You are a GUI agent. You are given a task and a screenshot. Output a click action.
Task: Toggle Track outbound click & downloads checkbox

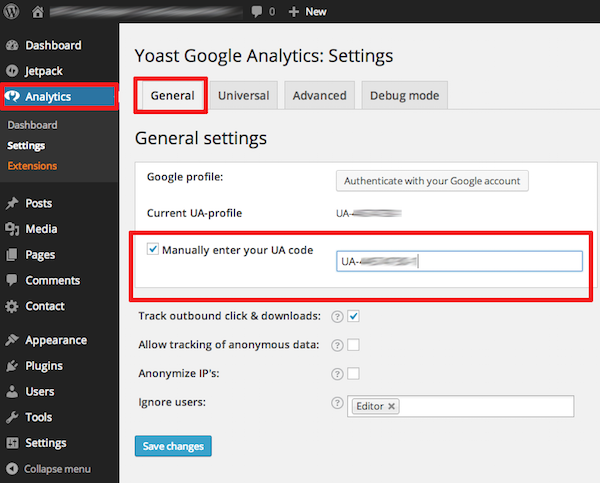pos(353,316)
